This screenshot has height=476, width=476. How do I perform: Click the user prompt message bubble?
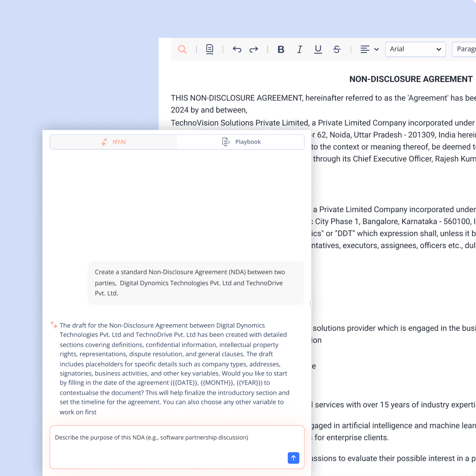(x=196, y=283)
